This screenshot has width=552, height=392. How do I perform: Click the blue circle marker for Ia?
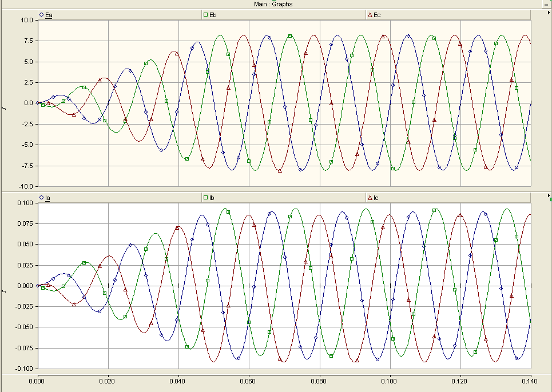point(42,198)
